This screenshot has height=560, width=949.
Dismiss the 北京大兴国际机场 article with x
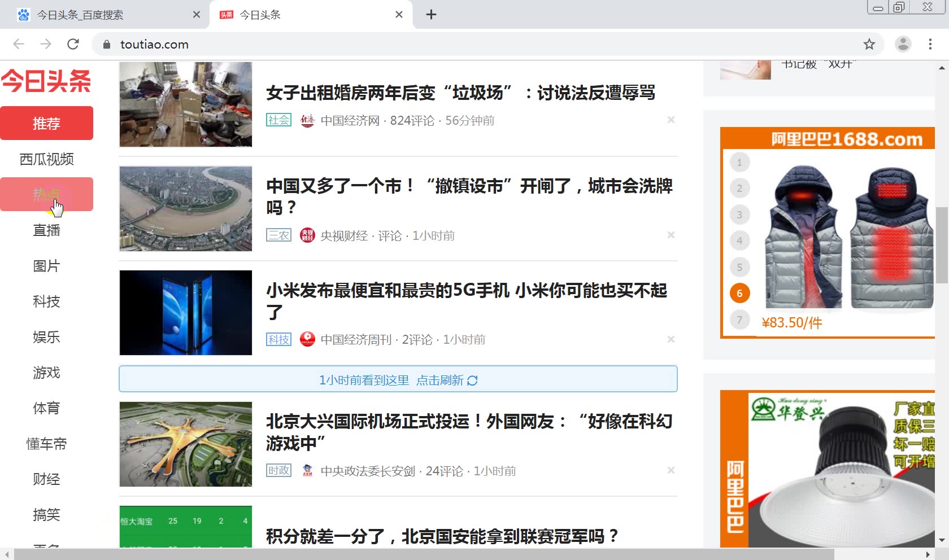tap(671, 470)
